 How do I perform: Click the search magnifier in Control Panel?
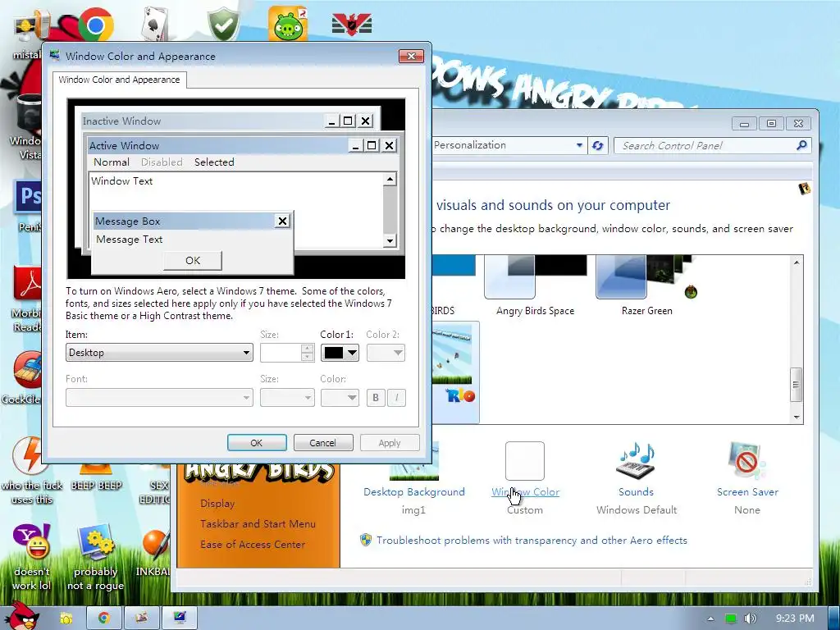801,145
